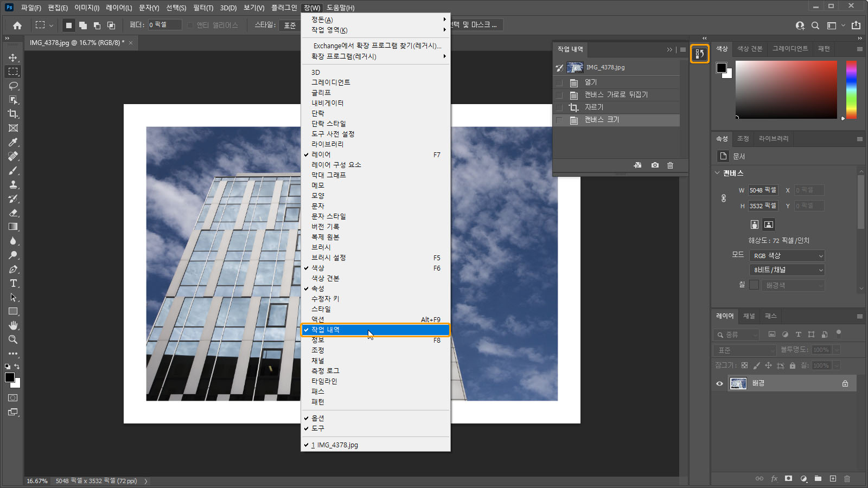Click Exchange에서 확장 프로그램 찾기
Image resolution: width=868 pixels, height=488 pixels.
pyautogui.click(x=375, y=46)
